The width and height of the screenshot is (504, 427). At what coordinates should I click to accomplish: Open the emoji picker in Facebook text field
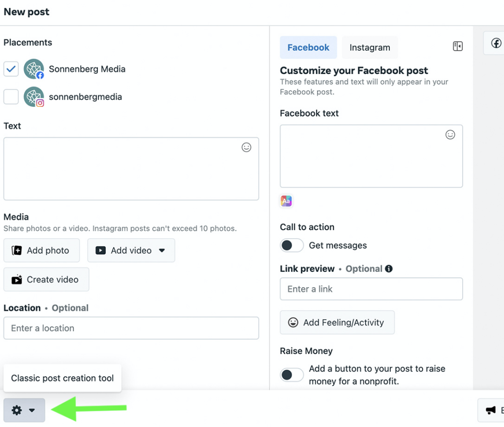point(450,134)
